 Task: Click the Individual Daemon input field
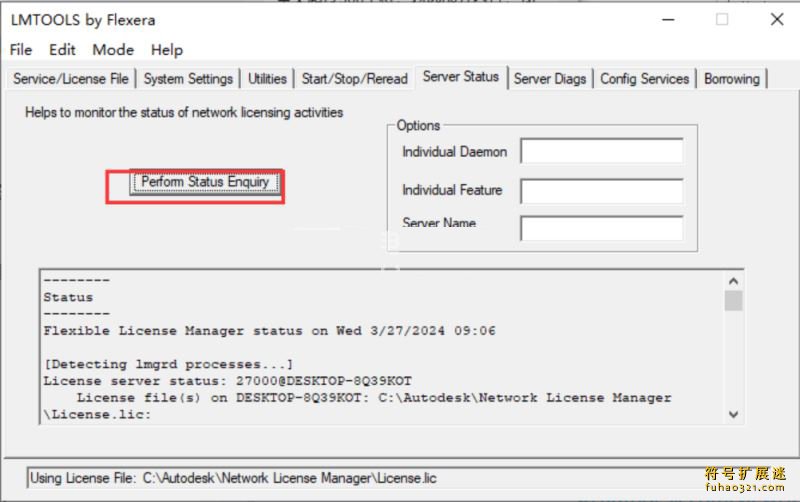tap(602, 151)
